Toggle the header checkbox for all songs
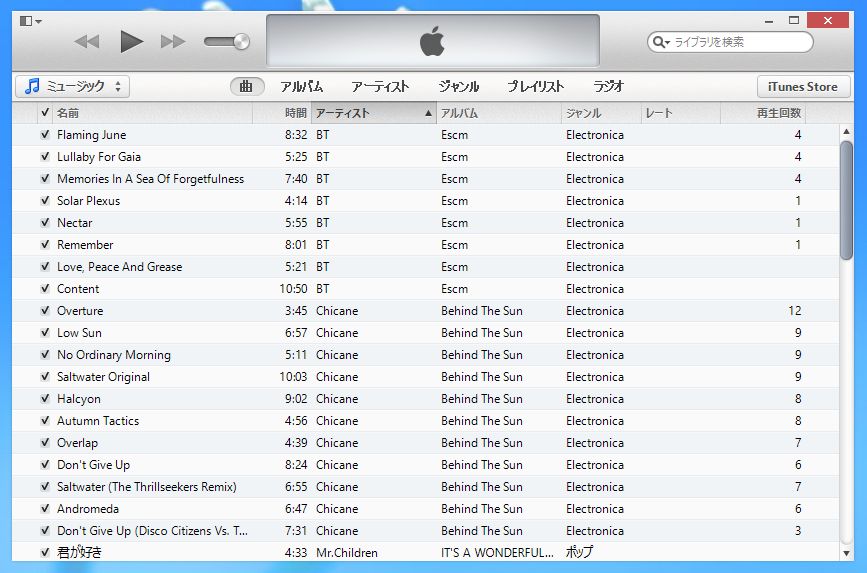 click(x=45, y=113)
